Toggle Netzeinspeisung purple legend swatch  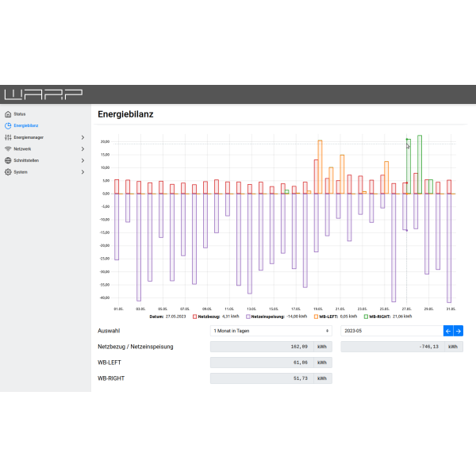[x=248, y=317]
